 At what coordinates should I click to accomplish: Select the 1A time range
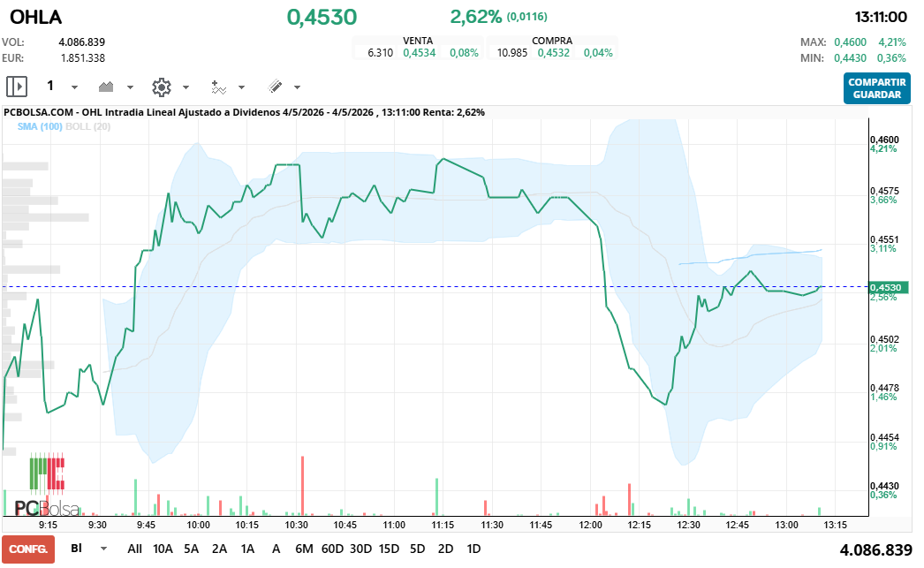pyautogui.click(x=247, y=549)
